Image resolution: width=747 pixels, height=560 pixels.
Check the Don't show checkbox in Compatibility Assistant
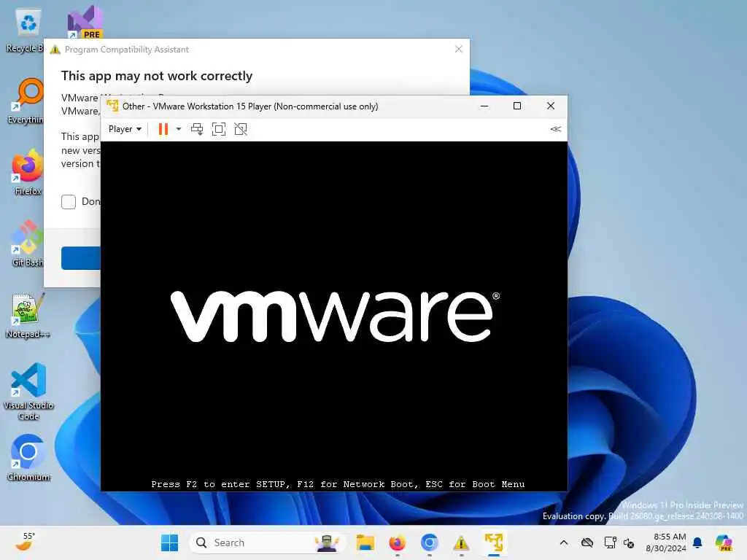(69, 202)
